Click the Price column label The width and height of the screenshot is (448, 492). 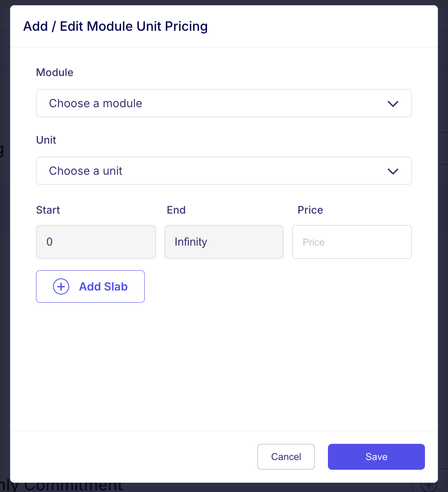pyautogui.click(x=310, y=210)
